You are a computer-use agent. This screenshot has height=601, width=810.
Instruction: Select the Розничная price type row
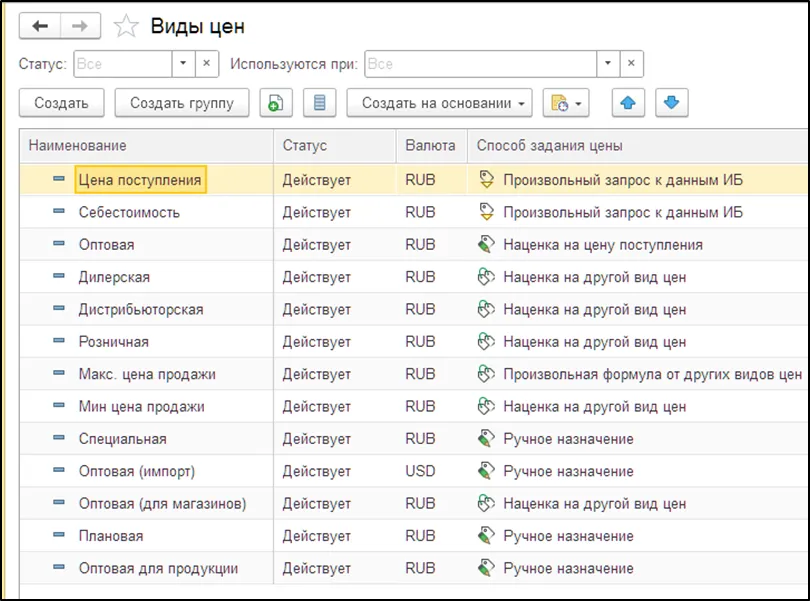click(113, 342)
